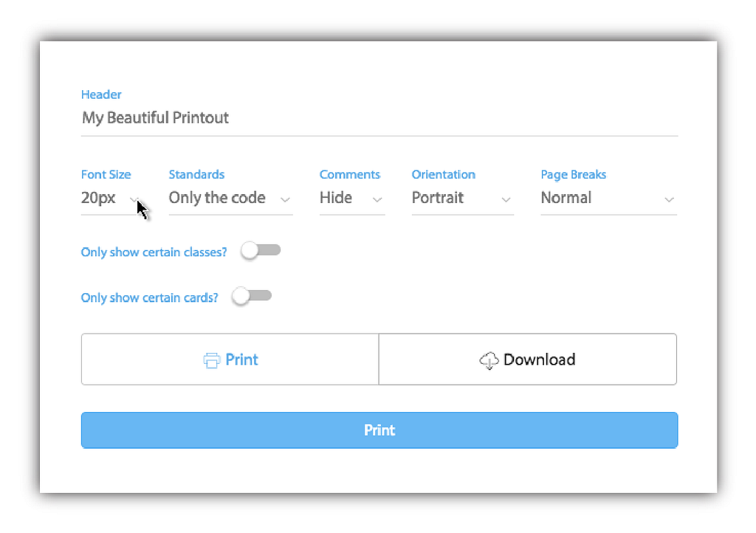Image resolution: width=756 pixels, height=533 pixels.
Task: Open the Font Size dropdown
Action: [111, 198]
